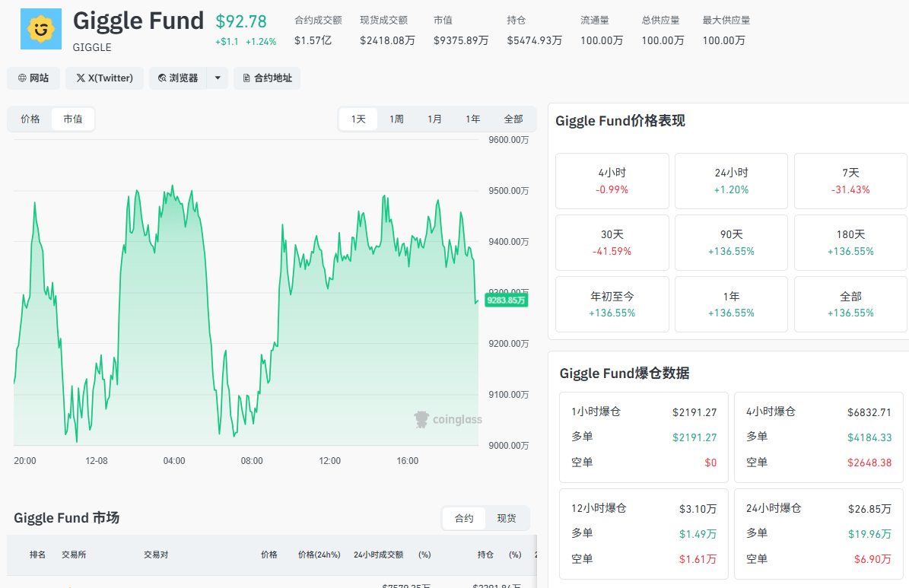Select the 1周 time range
This screenshot has height=588, width=909.
tap(396, 119)
